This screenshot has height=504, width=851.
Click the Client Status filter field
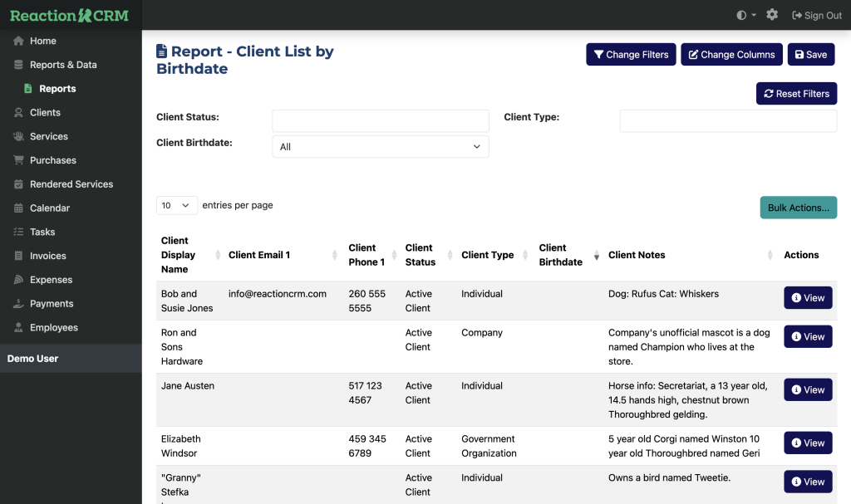point(380,121)
